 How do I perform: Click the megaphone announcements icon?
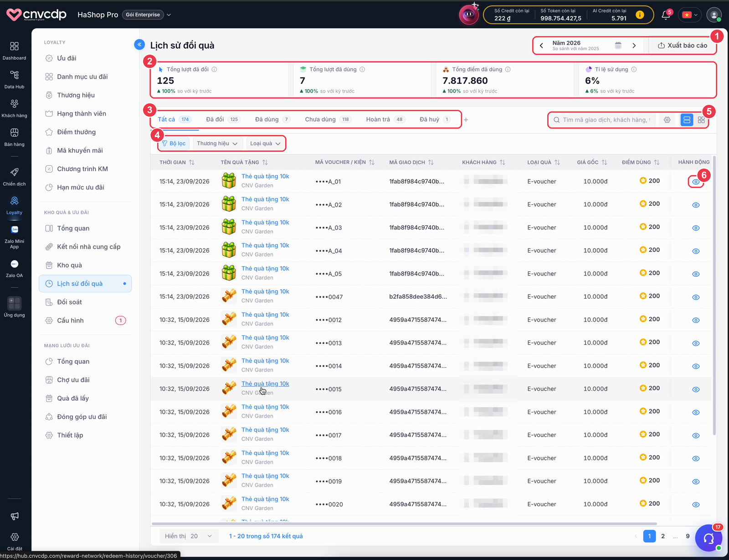click(14, 516)
